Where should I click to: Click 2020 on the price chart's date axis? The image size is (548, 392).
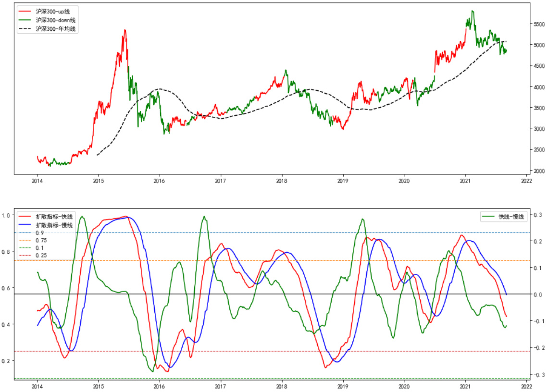[x=404, y=181]
